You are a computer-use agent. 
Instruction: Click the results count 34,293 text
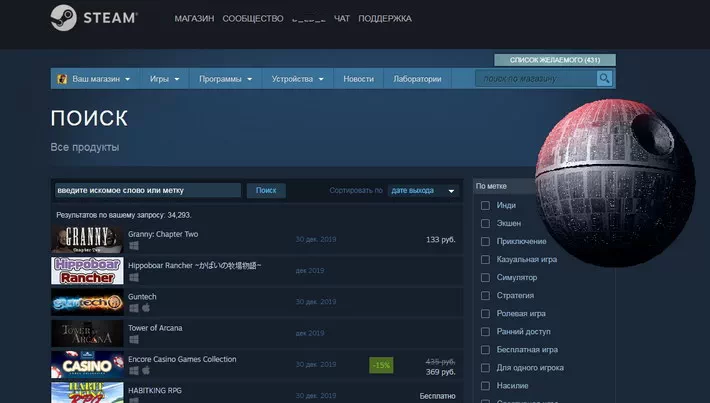pos(124,215)
